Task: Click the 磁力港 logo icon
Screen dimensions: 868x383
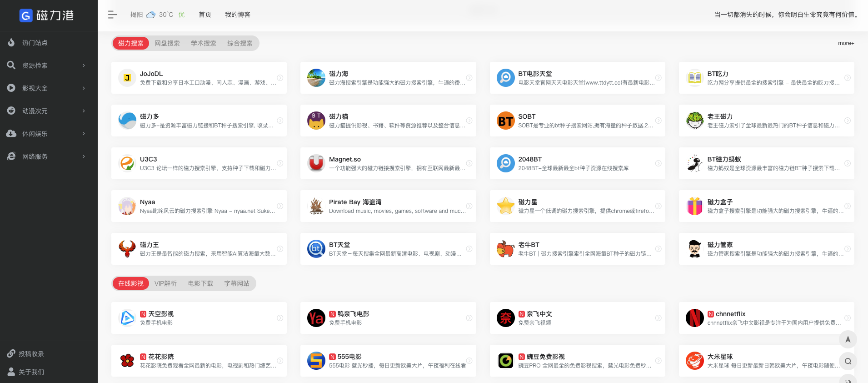Action: coord(26,16)
